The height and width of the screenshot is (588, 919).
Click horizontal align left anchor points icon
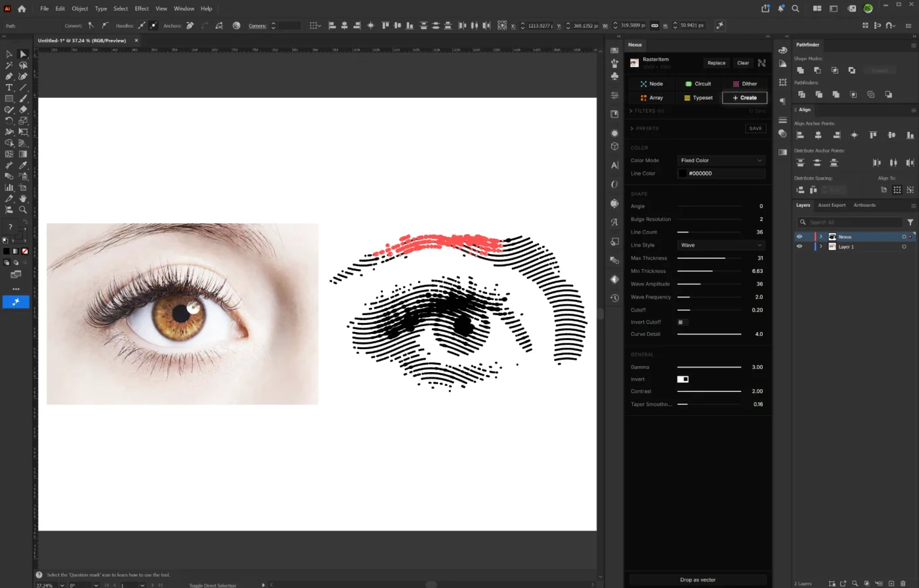click(800, 135)
